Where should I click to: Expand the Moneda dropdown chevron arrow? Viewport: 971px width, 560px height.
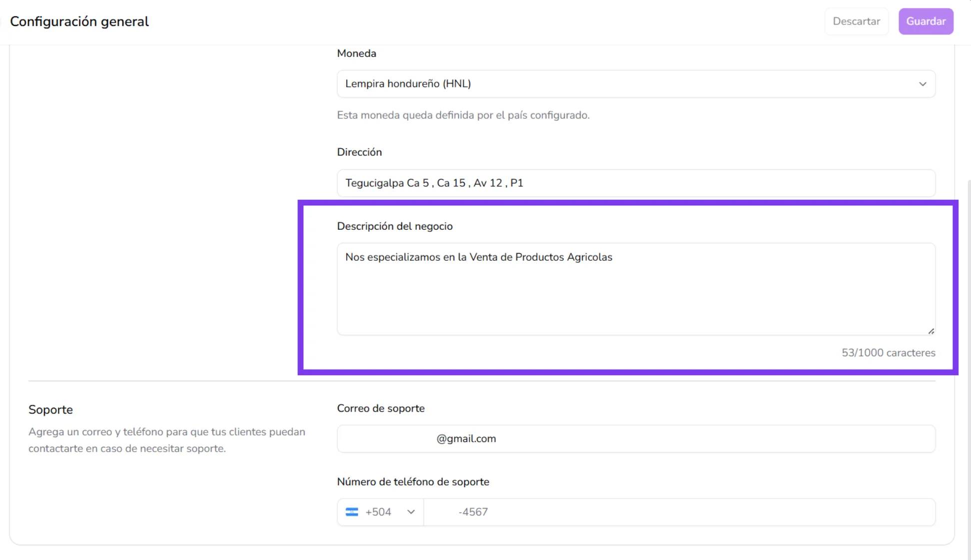(923, 84)
